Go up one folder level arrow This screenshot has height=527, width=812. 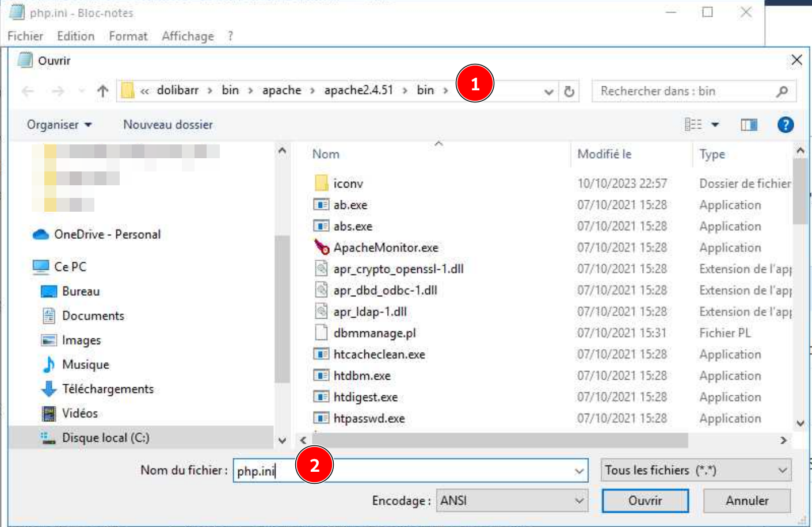(102, 91)
